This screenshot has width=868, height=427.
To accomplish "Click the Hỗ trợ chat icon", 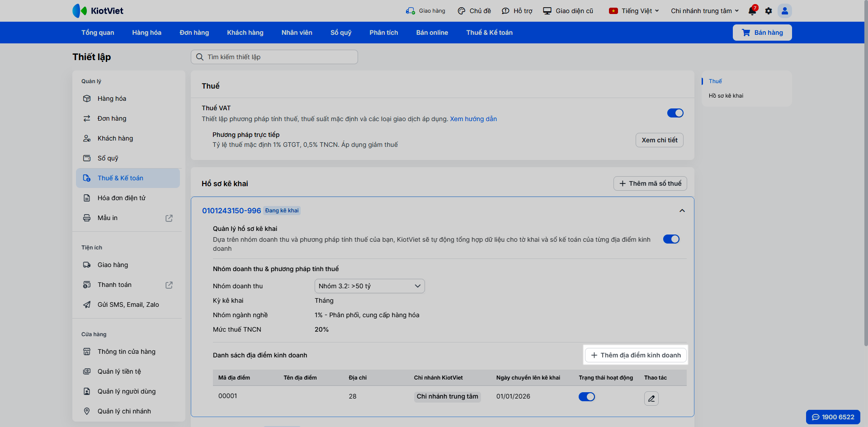I will [505, 11].
